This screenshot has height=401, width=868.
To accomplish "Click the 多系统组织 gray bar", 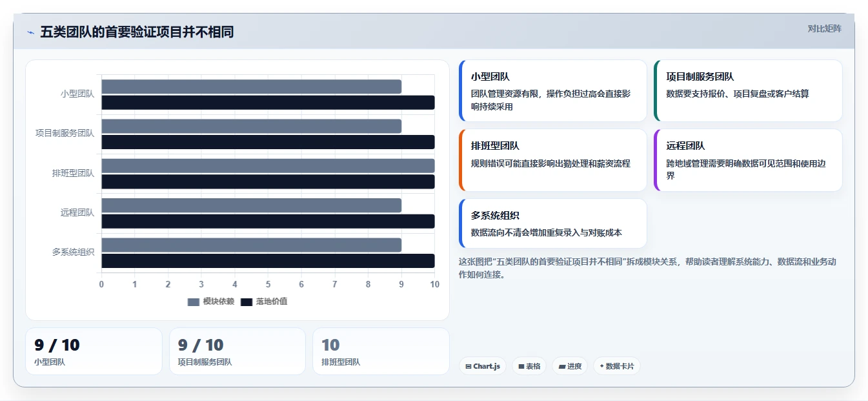I will 251,245.
